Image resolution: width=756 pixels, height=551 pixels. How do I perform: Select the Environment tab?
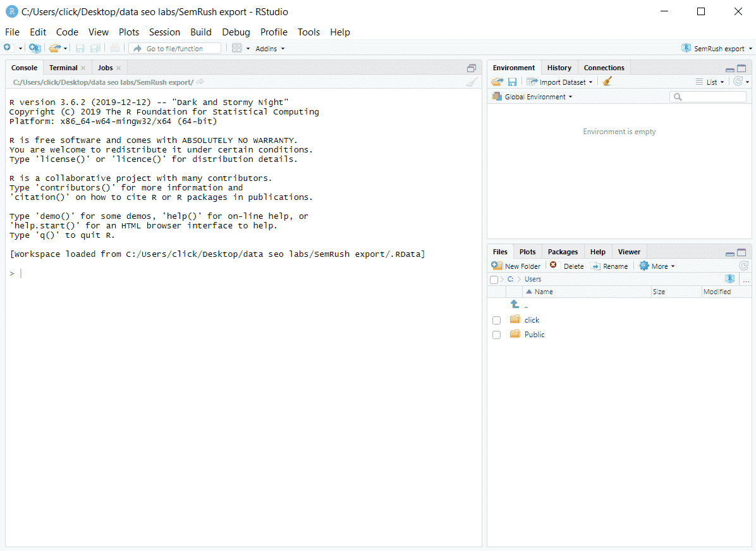513,68
